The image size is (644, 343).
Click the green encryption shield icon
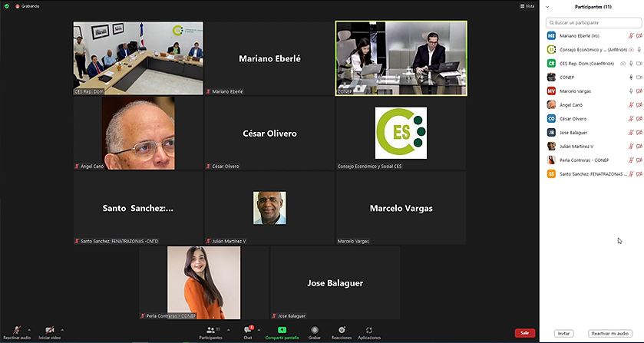tap(7, 6)
